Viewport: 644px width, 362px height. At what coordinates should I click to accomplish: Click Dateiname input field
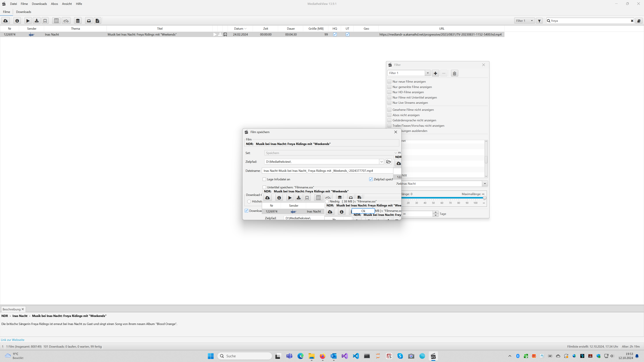pos(327,171)
